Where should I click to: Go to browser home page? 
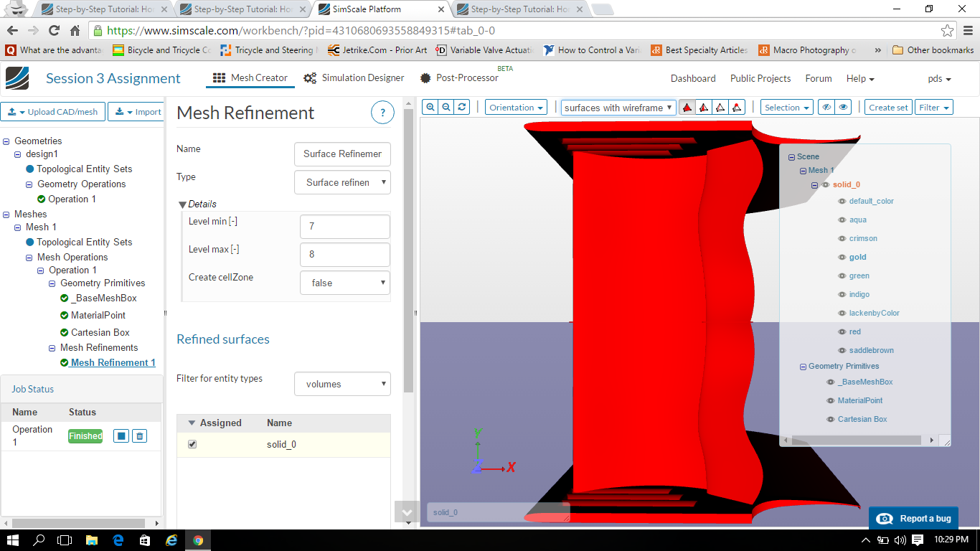click(75, 31)
